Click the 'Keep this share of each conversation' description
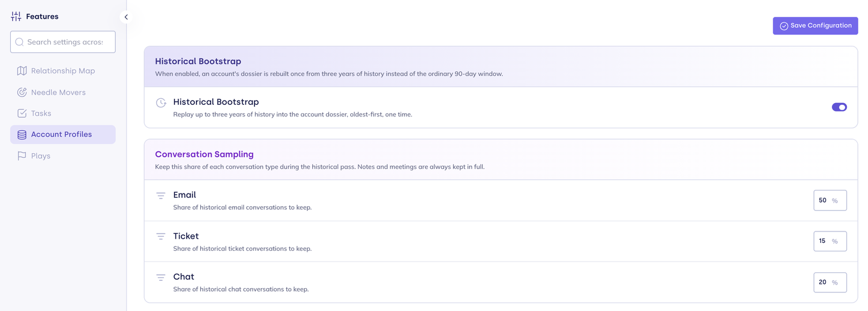The height and width of the screenshot is (311, 868). click(319, 167)
